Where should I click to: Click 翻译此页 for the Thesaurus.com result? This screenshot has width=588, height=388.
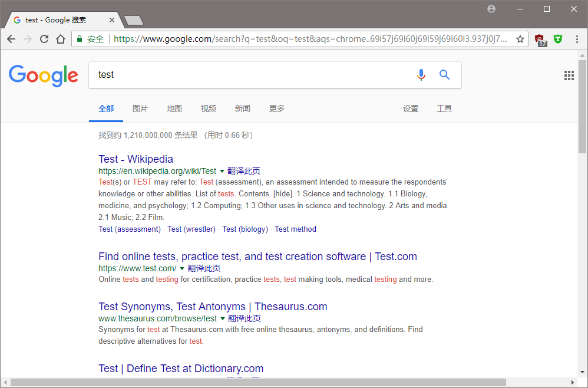coord(245,318)
